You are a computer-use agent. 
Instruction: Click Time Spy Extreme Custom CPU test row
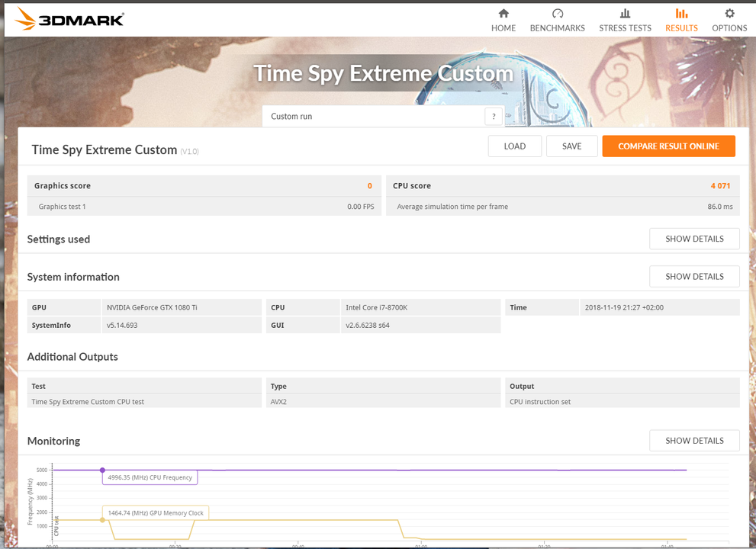click(x=144, y=402)
